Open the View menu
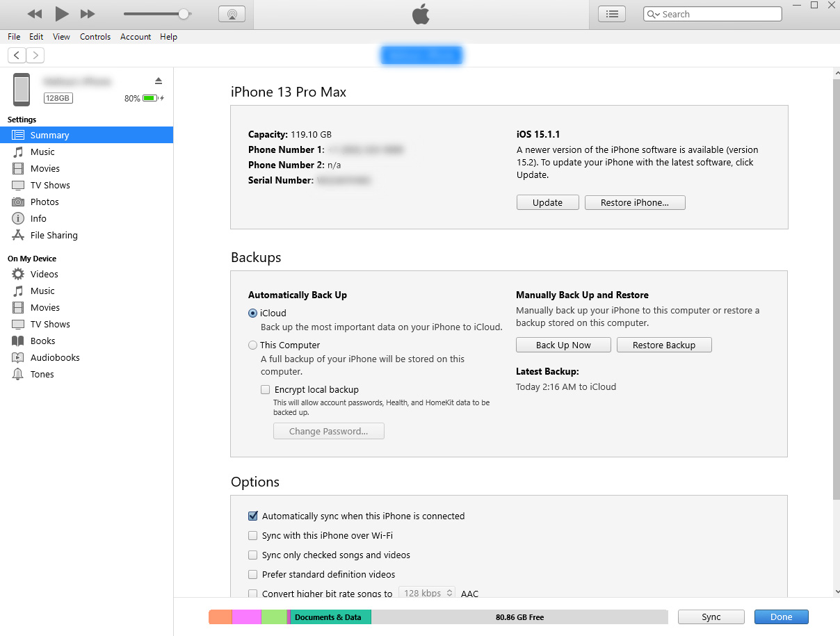Screen dimensions: 840x636 [61, 37]
